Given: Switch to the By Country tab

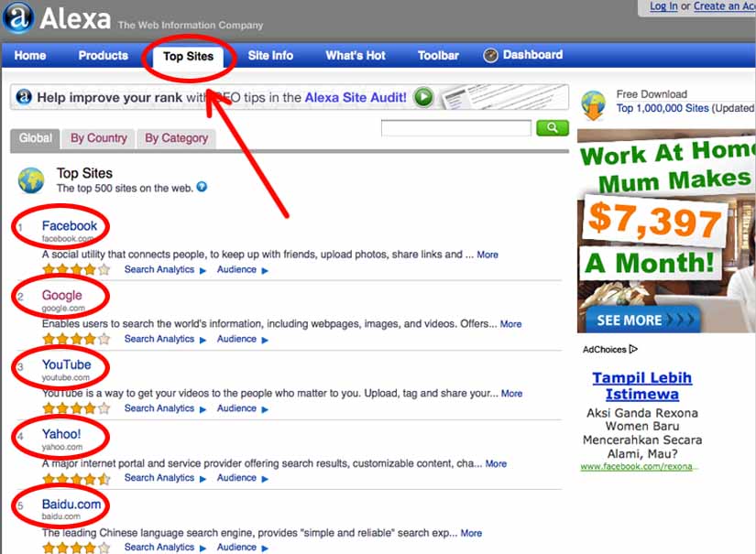Looking at the screenshot, I should coord(99,138).
